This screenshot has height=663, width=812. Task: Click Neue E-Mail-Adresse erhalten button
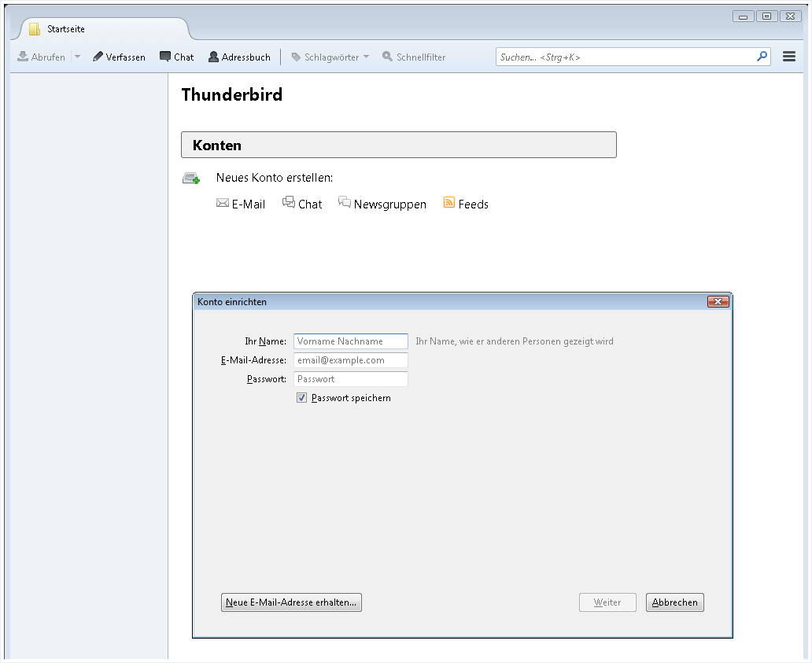[291, 602]
